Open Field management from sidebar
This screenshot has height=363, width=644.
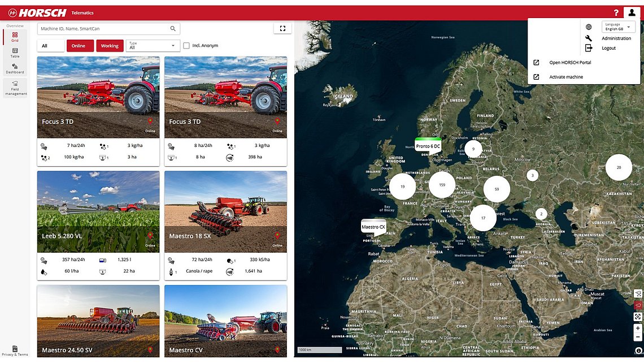click(x=15, y=88)
